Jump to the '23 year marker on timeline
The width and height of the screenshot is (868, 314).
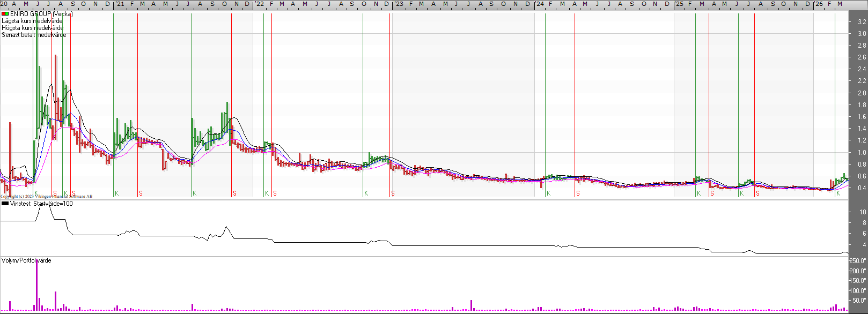click(x=399, y=4)
